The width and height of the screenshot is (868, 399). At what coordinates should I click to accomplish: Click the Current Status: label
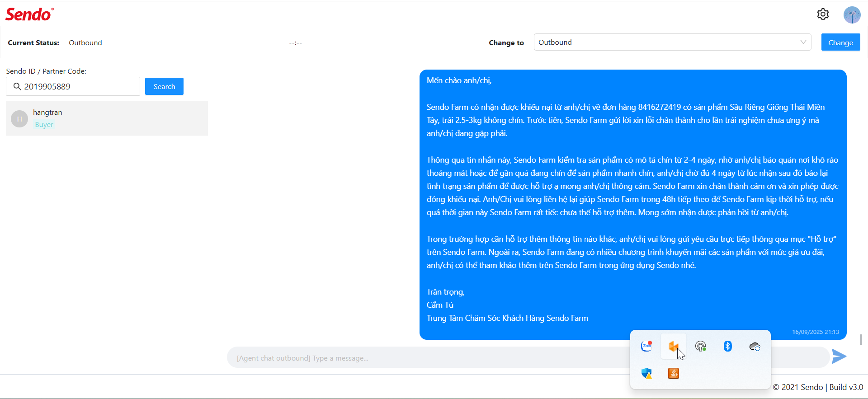(x=33, y=42)
